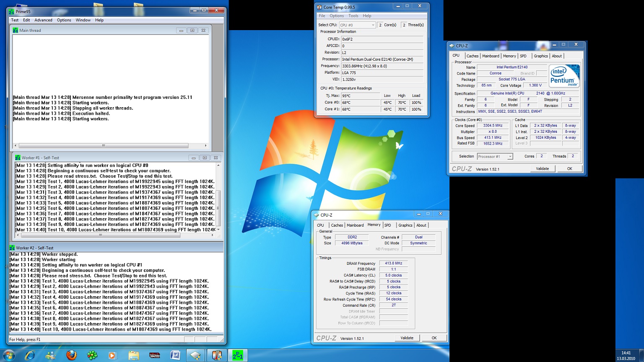Open Core Temp Tools menu
The image size is (644, 362).
pyautogui.click(x=353, y=16)
